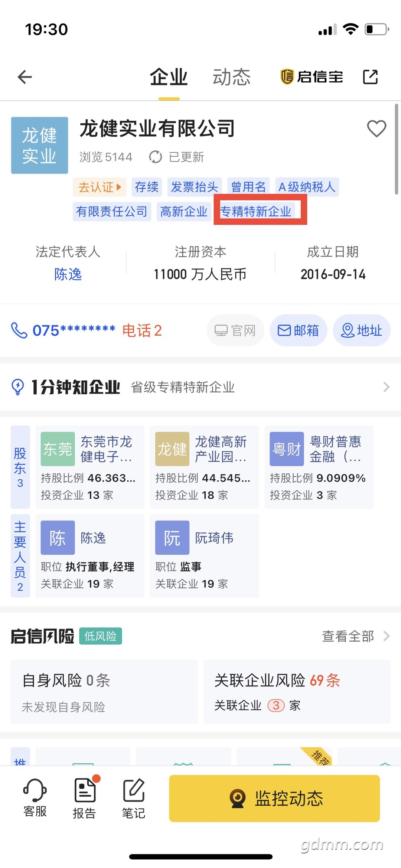
Task: Tap the battery status icon
Action: tap(377, 29)
